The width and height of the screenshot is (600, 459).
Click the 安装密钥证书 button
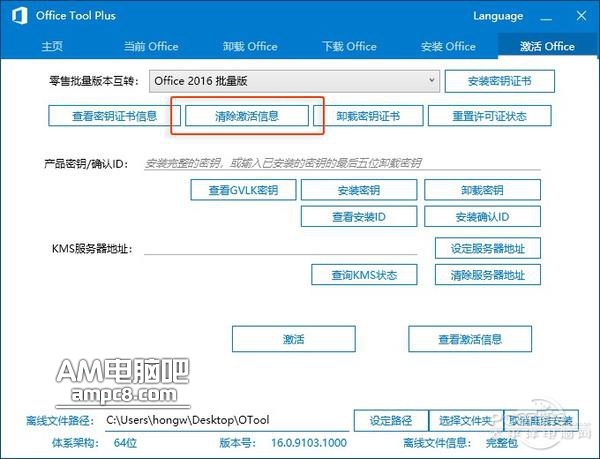point(500,81)
